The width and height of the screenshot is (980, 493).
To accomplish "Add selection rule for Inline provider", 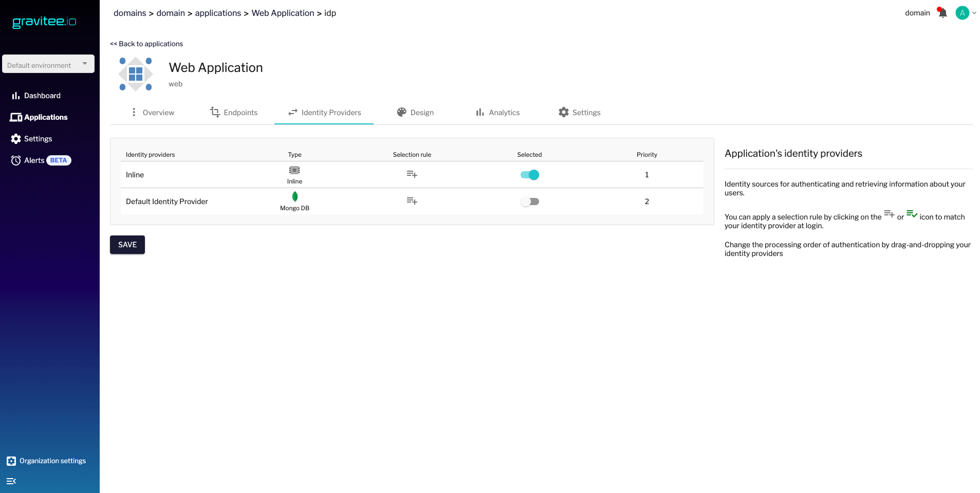I will coord(412,175).
